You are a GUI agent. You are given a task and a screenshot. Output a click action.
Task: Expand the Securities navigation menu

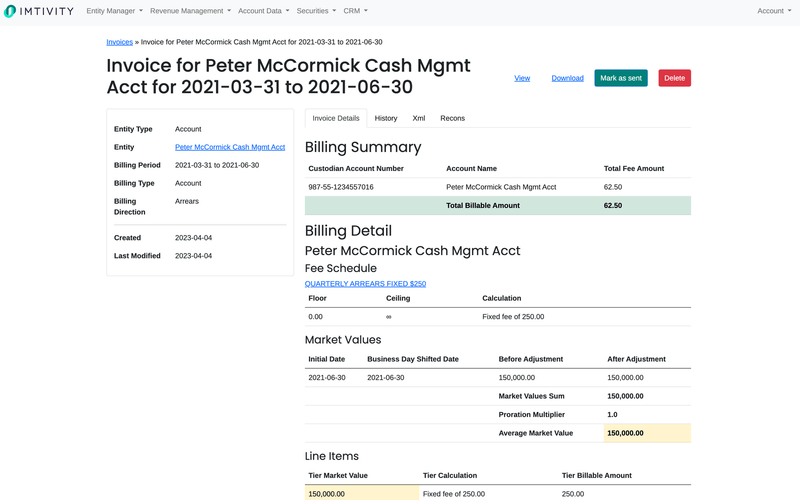[x=316, y=11]
